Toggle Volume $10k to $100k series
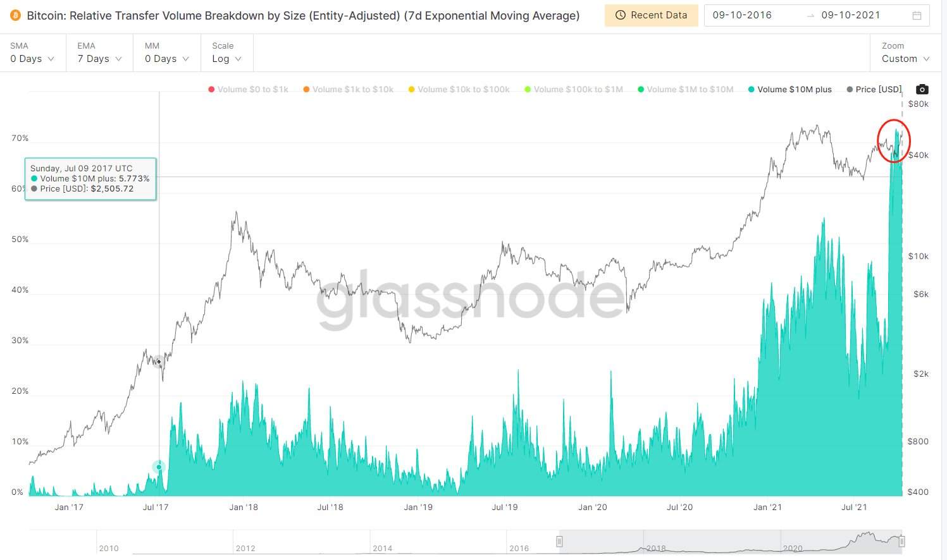Image resolution: width=947 pixels, height=560 pixels. [459, 89]
